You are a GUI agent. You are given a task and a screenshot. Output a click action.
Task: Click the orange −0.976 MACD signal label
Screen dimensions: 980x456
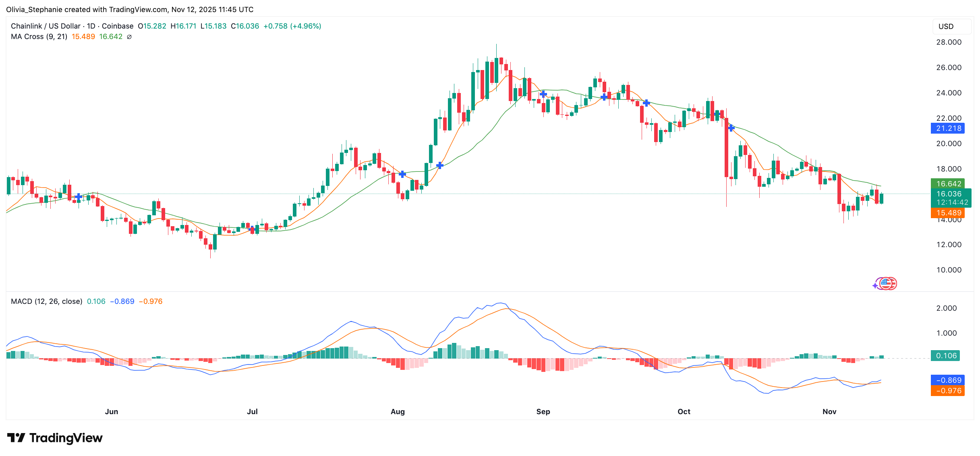point(948,391)
